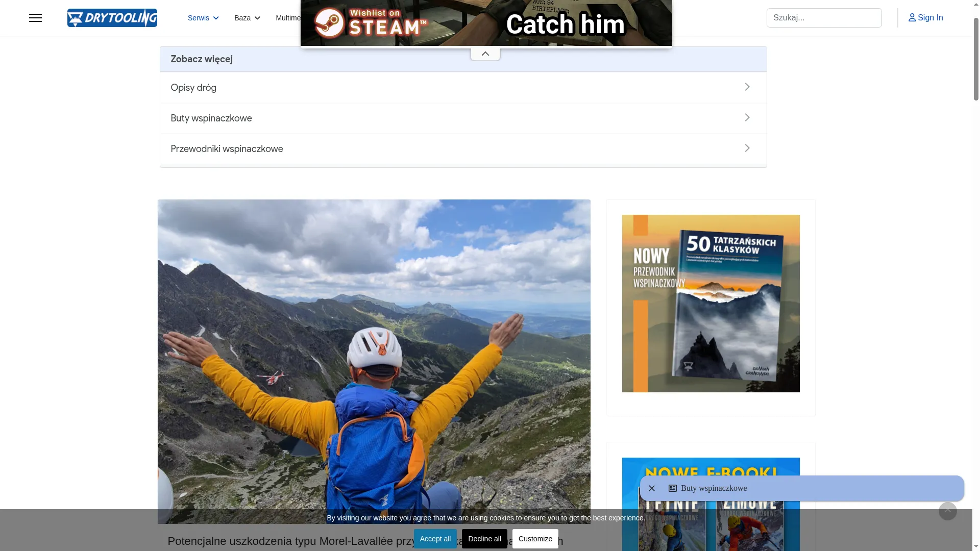980x551 pixels.
Task: Click the Nowe E-booki advertisement
Action: click(x=710, y=504)
